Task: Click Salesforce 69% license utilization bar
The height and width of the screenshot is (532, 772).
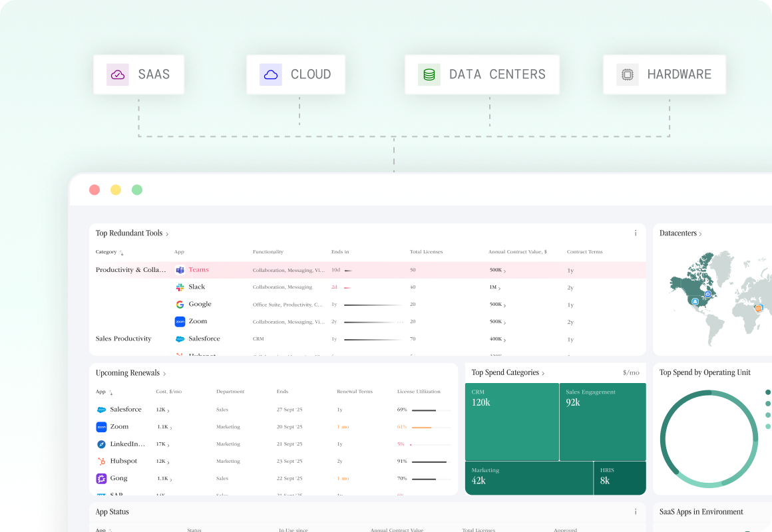Action: [431, 410]
